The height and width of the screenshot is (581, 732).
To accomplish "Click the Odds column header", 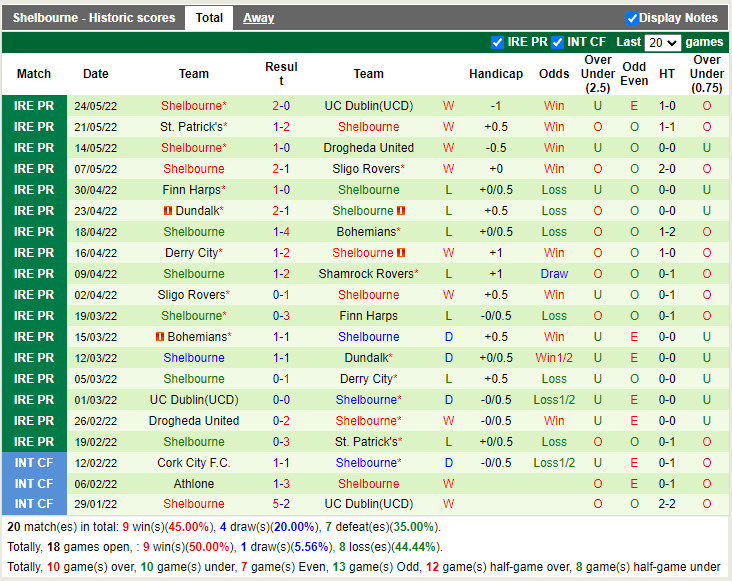I will tap(554, 74).
